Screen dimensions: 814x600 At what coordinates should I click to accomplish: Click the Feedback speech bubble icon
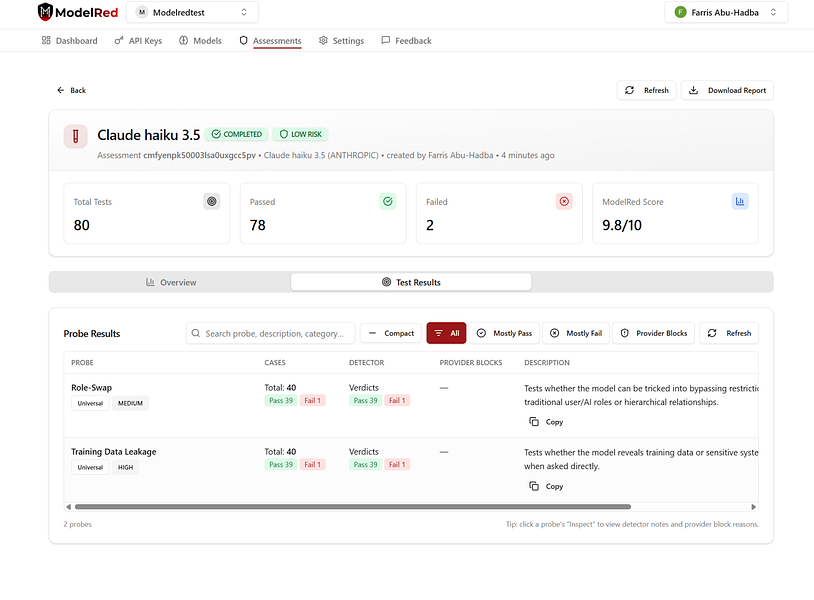point(386,40)
